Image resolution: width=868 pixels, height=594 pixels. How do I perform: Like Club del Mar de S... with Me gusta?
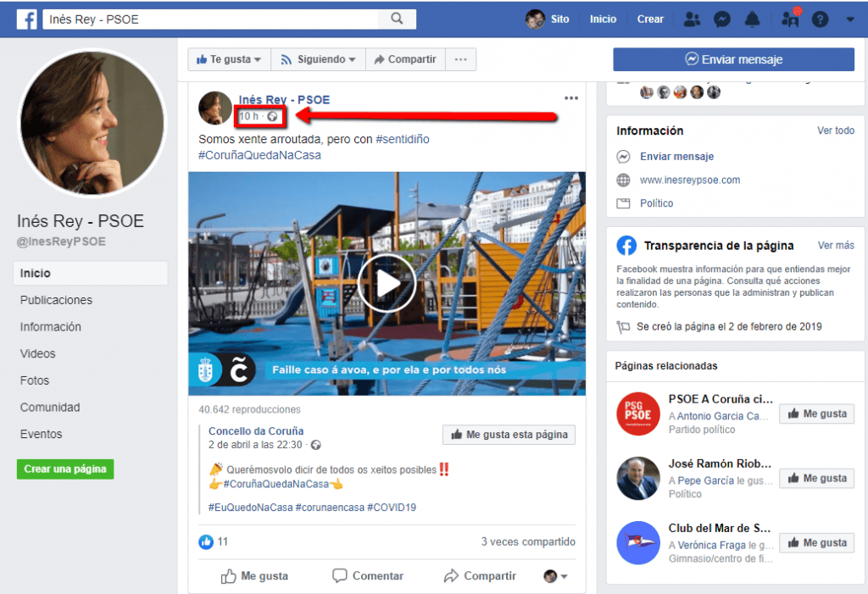[817, 542]
